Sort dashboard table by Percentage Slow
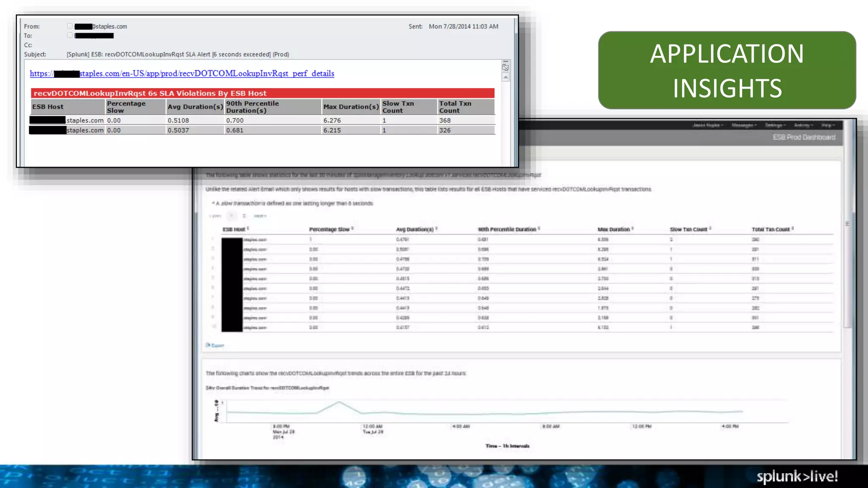Image resolution: width=868 pixels, height=488 pixels. tap(331, 229)
